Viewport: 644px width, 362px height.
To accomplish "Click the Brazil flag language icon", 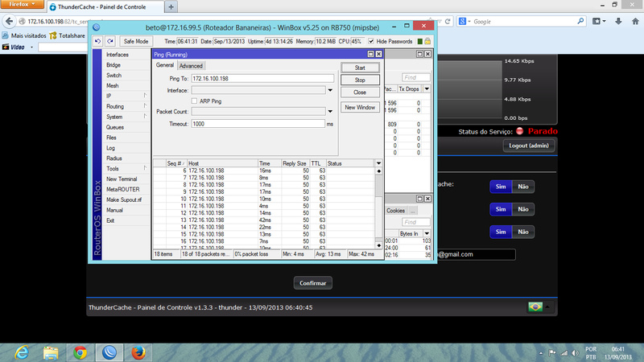I will coord(535,306).
